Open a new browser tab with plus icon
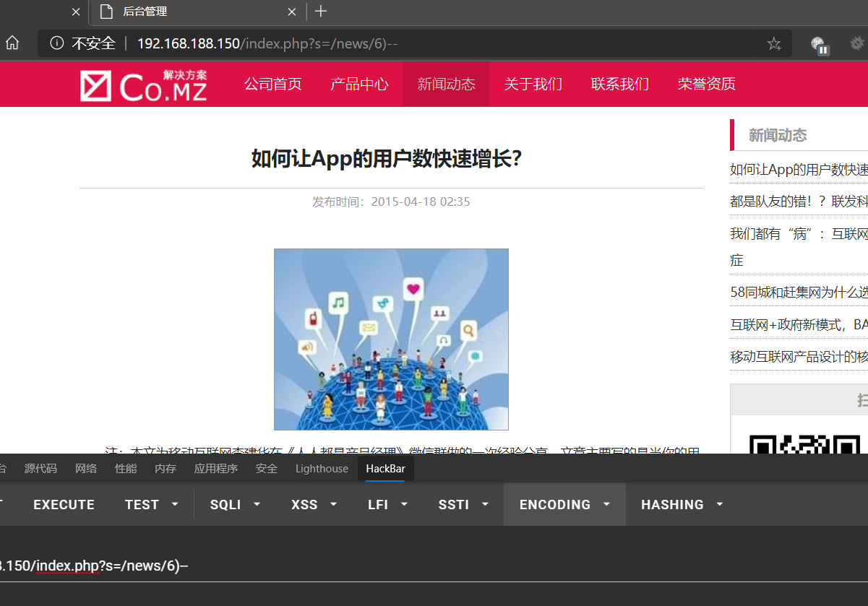This screenshot has height=606, width=868. tap(321, 12)
